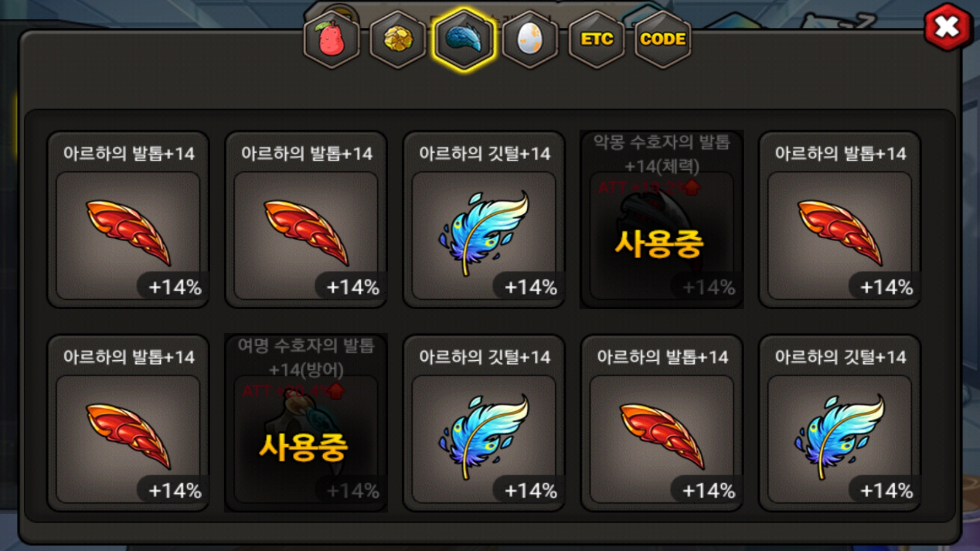Tap the in-use 여명 수호자의 발톱 item

[306, 423]
